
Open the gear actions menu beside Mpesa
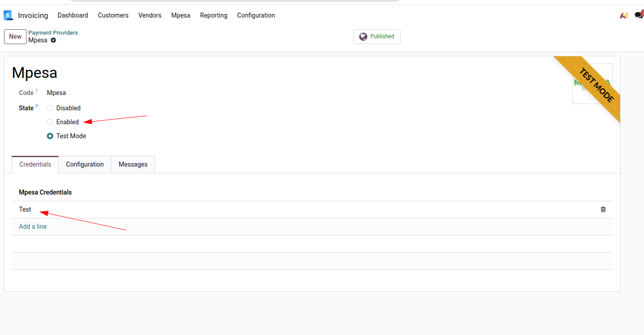[53, 40]
